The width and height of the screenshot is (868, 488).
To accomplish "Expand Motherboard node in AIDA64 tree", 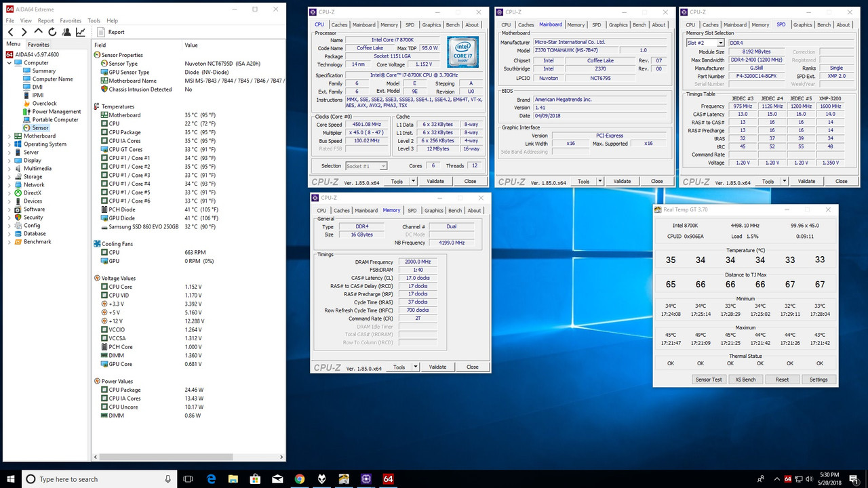I will [x=9, y=136].
